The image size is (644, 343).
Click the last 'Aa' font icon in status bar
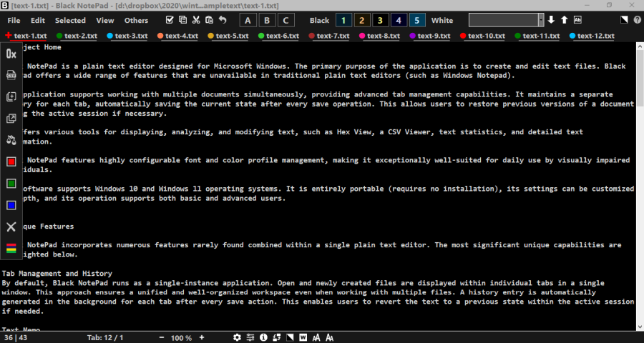329,338
